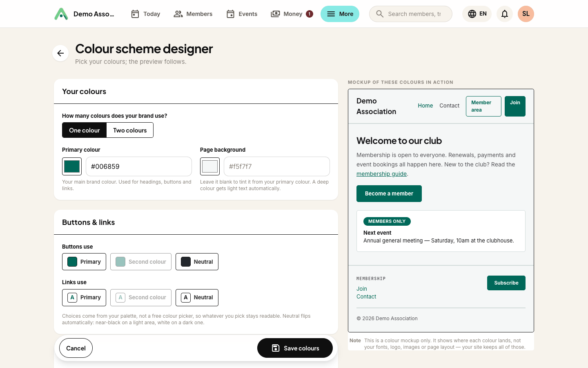Click the Join button in mockup header
Image resolution: width=588 pixels, height=368 pixels.
515,106
